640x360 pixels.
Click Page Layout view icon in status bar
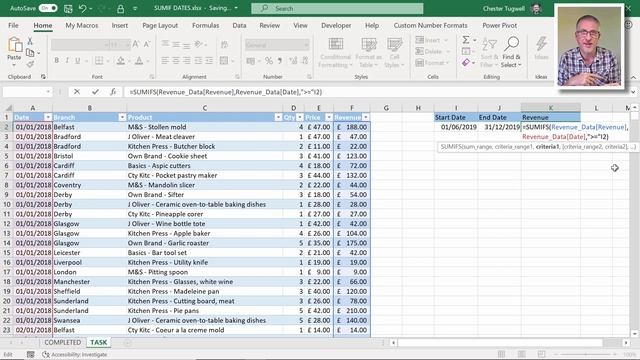[521, 354]
